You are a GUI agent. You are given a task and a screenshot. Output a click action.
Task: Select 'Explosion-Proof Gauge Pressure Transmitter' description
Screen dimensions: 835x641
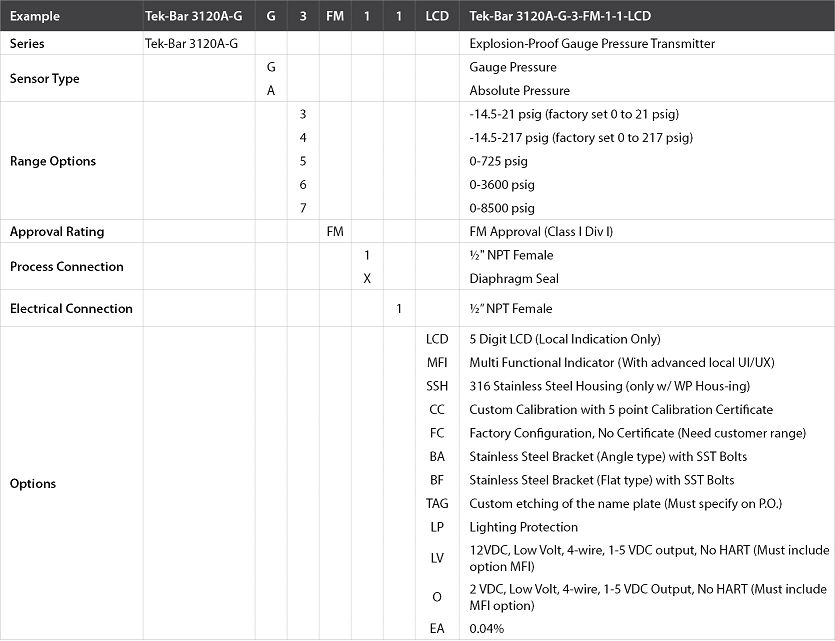[592, 44]
